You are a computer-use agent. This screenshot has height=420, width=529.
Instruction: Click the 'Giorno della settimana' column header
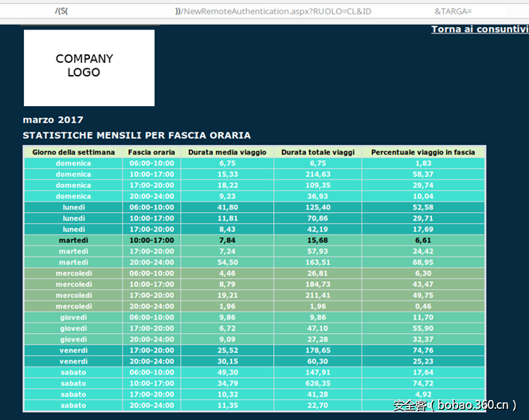click(73, 152)
